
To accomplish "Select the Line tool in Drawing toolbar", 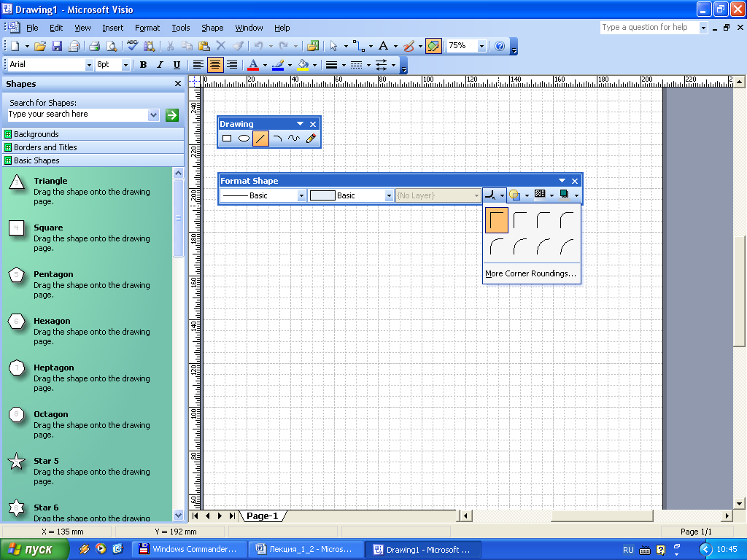I will tap(260, 139).
